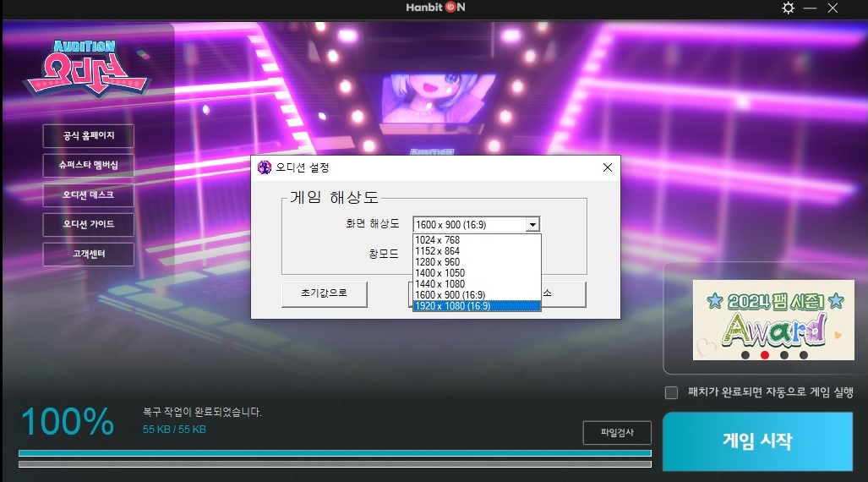Click 100% progress text

68,422
